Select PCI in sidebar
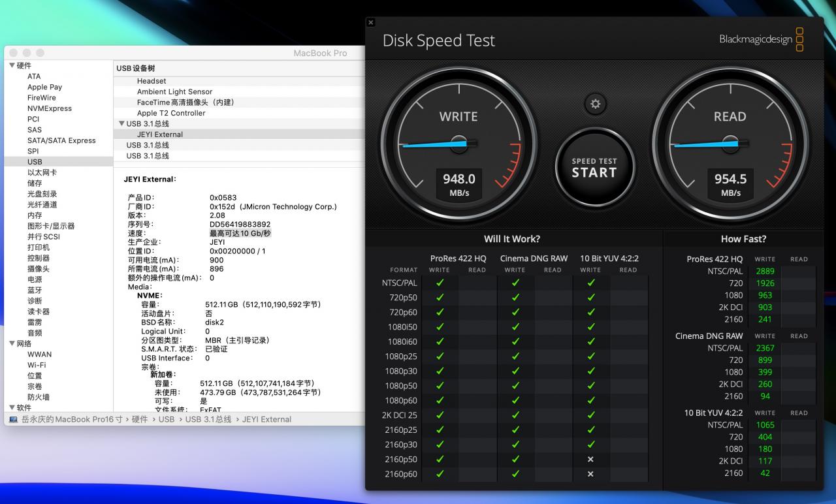The height and width of the screenshot is (504, 836). pyautogui.click(x=33, y=119)
